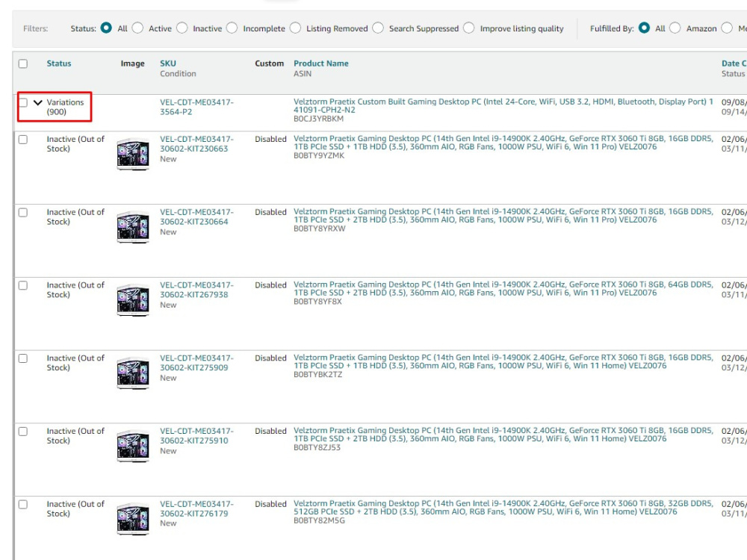This screenshot has height=560, width=747.
Task: Check the row for SKU ending KIT275909
Action: tap(23, 358)
